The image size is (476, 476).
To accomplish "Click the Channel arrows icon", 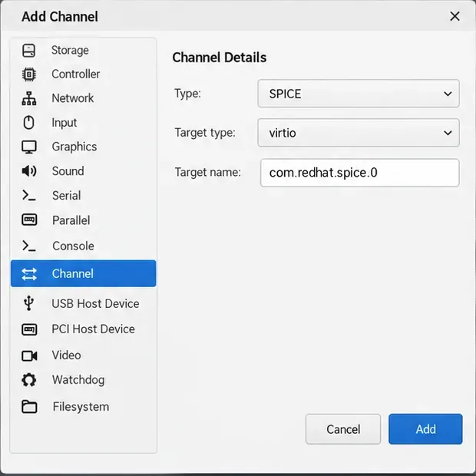I will (x=29, y=274).
